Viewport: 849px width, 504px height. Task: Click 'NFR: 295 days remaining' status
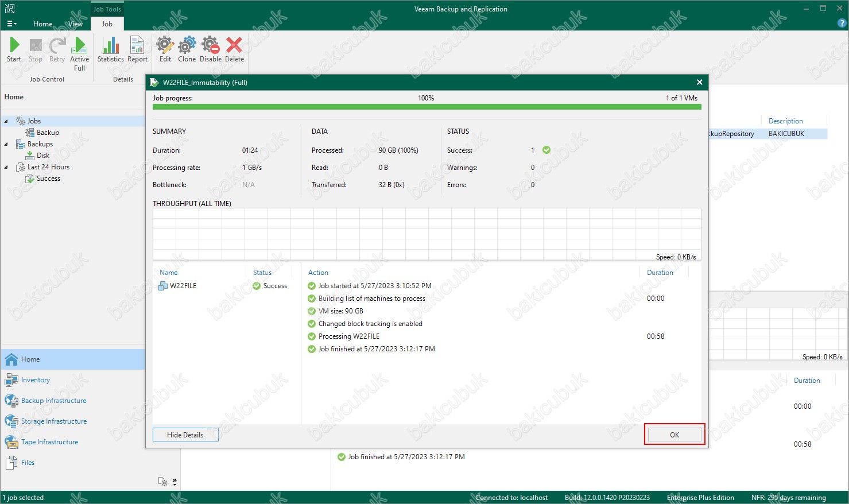point(788,498)
